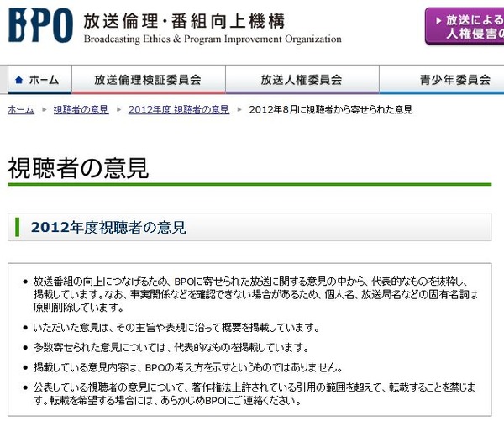The image size is (504, 421).
Task: Click the bullet starting 多数寄せられた意見については
Action: click(x=171, y=347)
